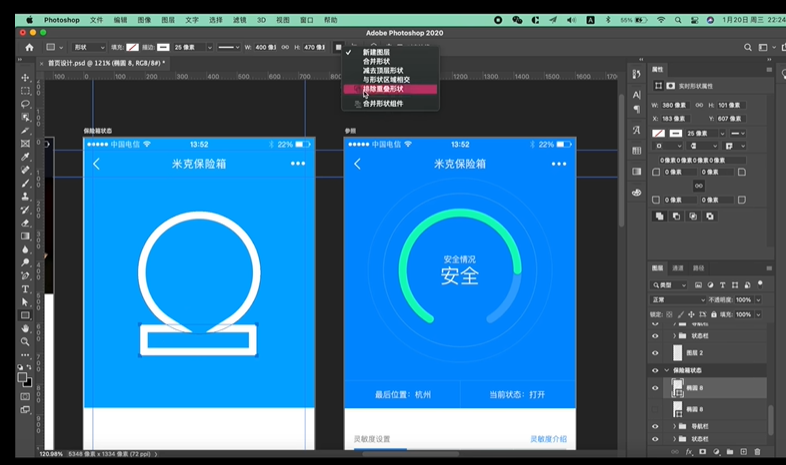Click the Home icon in options bar
The image size is (786, 465).
point(29,47)
